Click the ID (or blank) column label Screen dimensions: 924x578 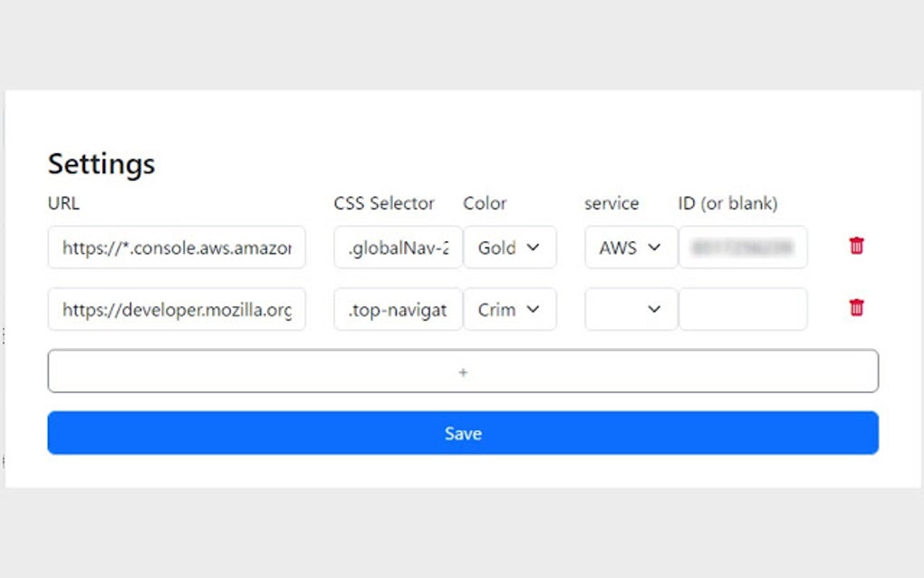(x=727, y=203)
